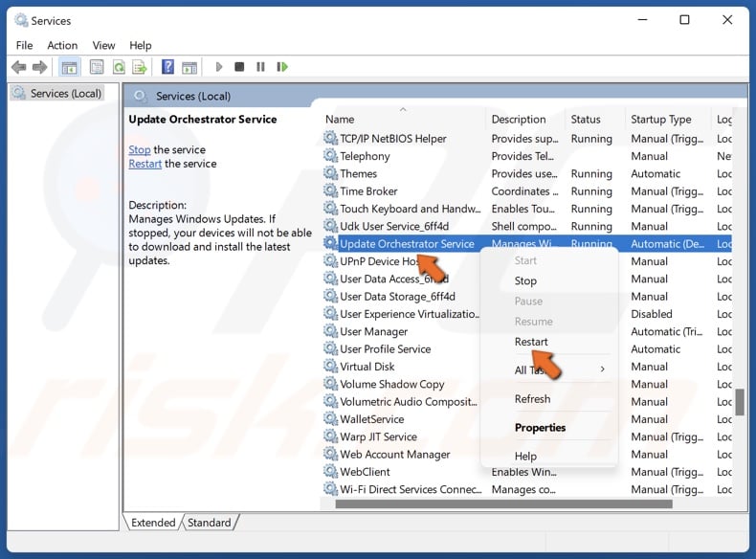The height and width of the screenshot is (559, 756).
Task: Sort by the Name column header
Action: tap(340, 119)
